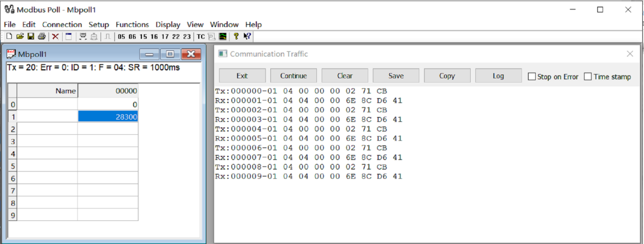Click the Exit button in Communication Traffic

click(242, 76)
